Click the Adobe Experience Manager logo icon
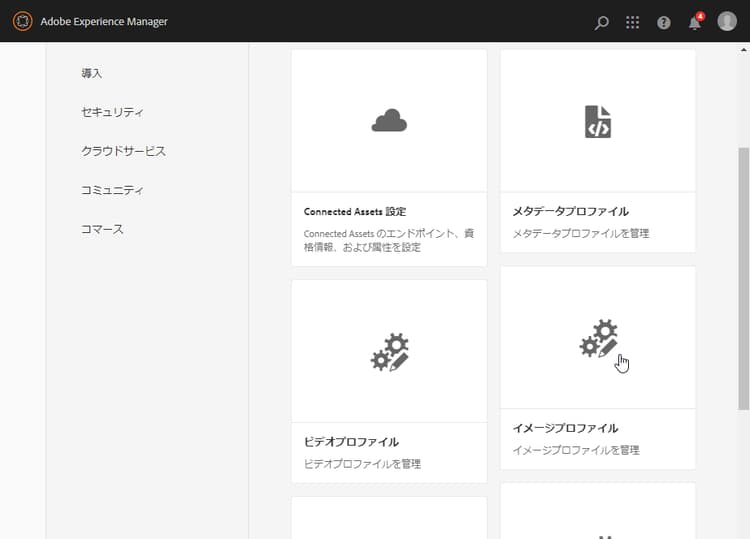750x539 pixels. (22, 22)
